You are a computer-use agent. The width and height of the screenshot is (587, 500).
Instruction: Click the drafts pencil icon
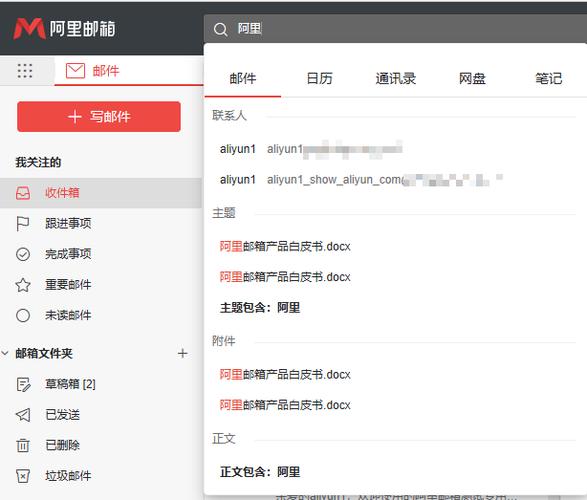[x=23, y=384]
